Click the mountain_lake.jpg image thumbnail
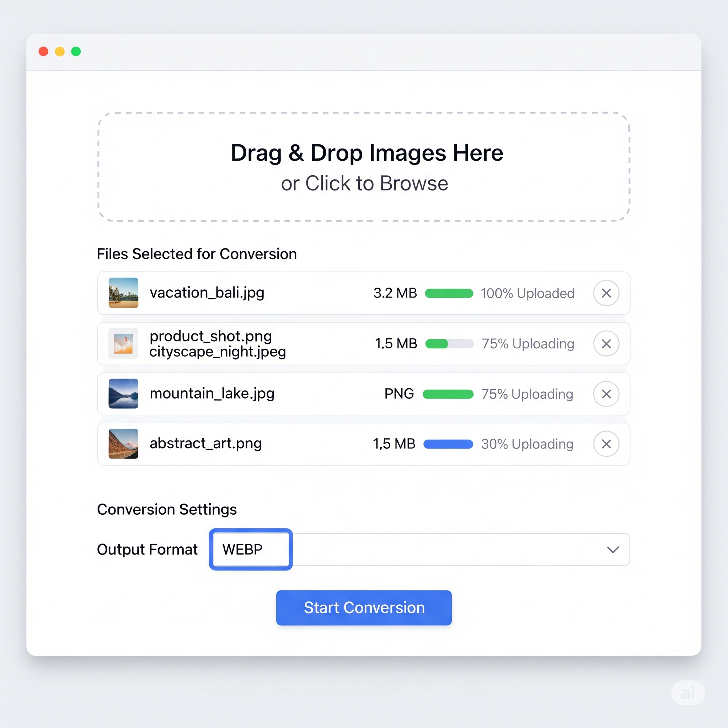Image resolution: width=728 pixels, height=728 pixels. pos(123,394)
